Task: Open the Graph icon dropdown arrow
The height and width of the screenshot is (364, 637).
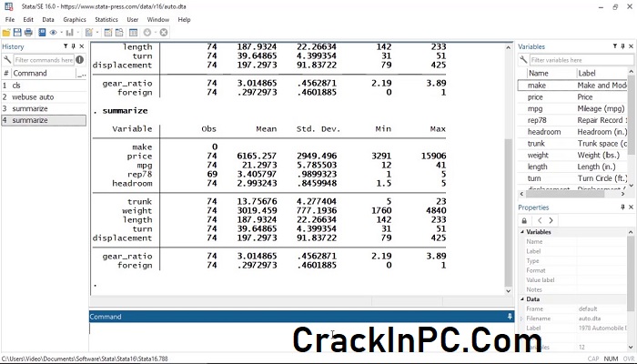Action: click(77, 33)
